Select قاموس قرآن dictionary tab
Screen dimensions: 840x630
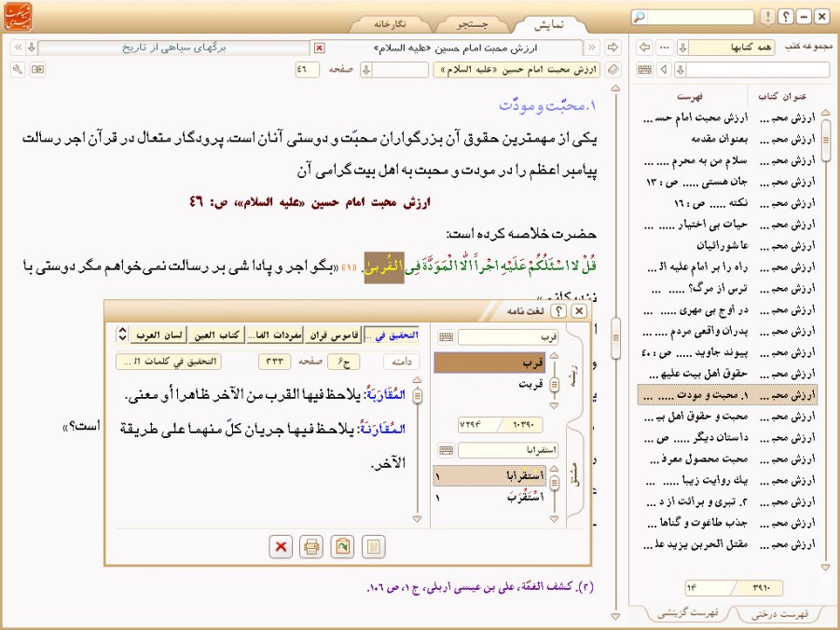(333, 335)
